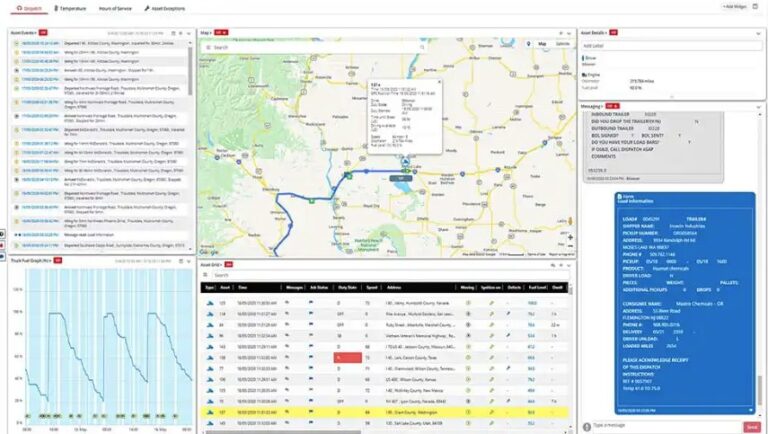
Task: Click the attachment icon beside message box
Action: point(586,424)
